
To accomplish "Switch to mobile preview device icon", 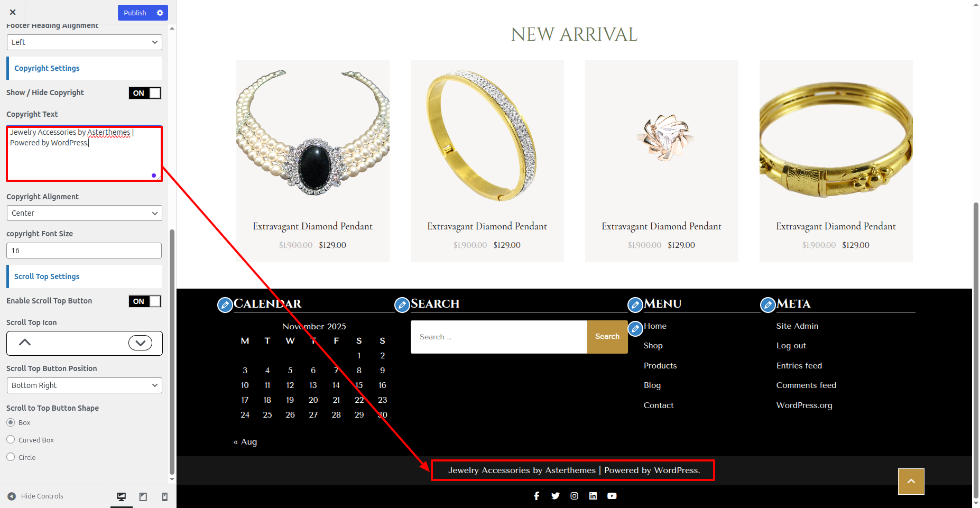I will [x=164, y=496].
